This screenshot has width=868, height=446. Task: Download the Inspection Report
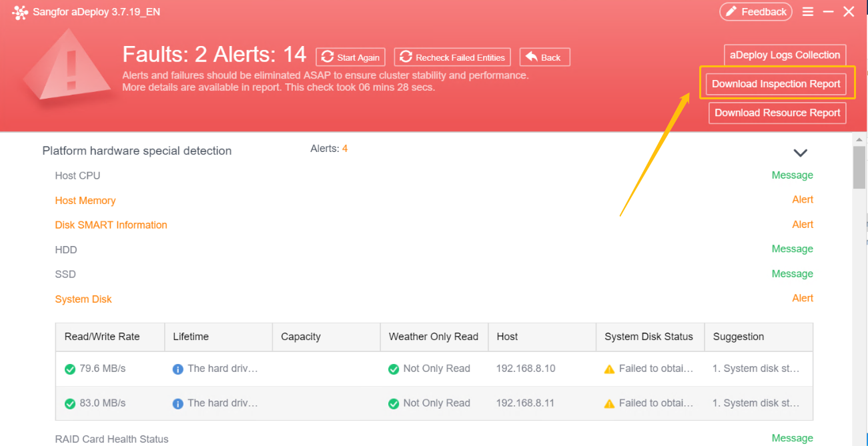(x=776, y=84)
